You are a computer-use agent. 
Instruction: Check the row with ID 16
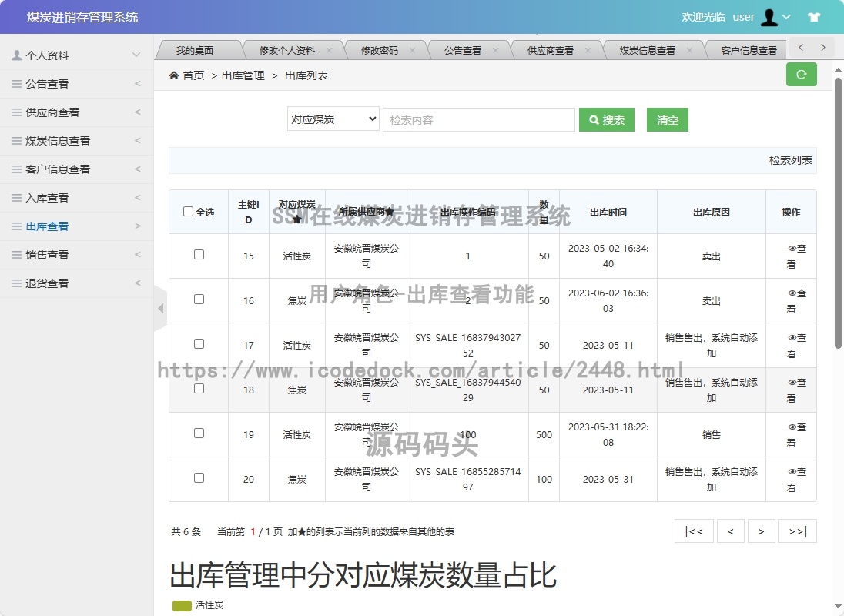199,299
